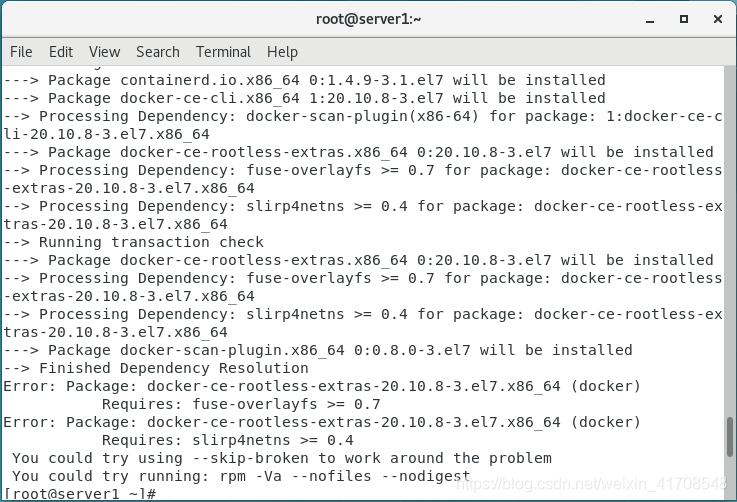
Task: Open the Help menu
Action: click(x=282, y=52)
